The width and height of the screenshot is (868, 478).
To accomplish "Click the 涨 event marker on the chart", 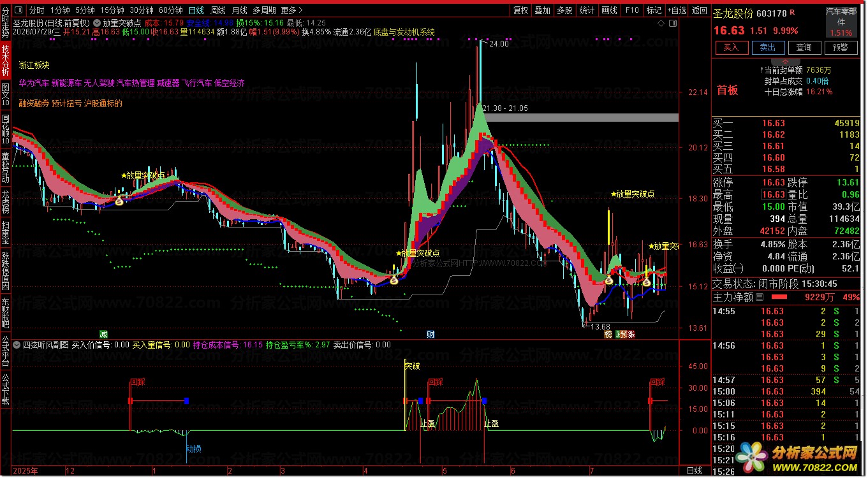I will (631, 334).
